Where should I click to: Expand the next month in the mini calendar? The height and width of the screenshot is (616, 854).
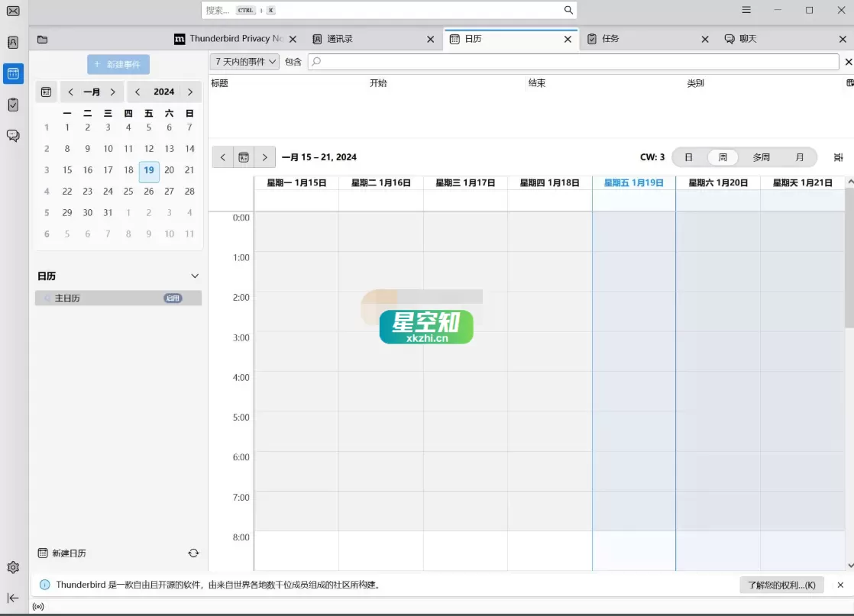[113, 92]
